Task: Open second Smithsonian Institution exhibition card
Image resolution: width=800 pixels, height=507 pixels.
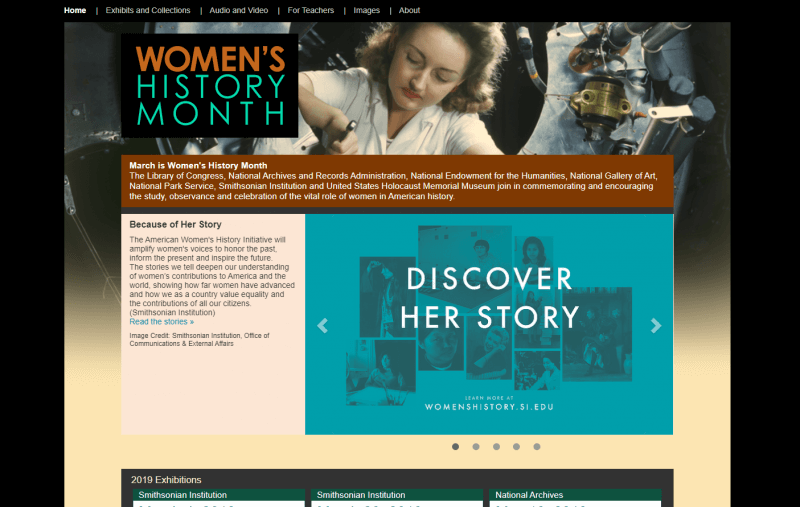Action: 397,498
